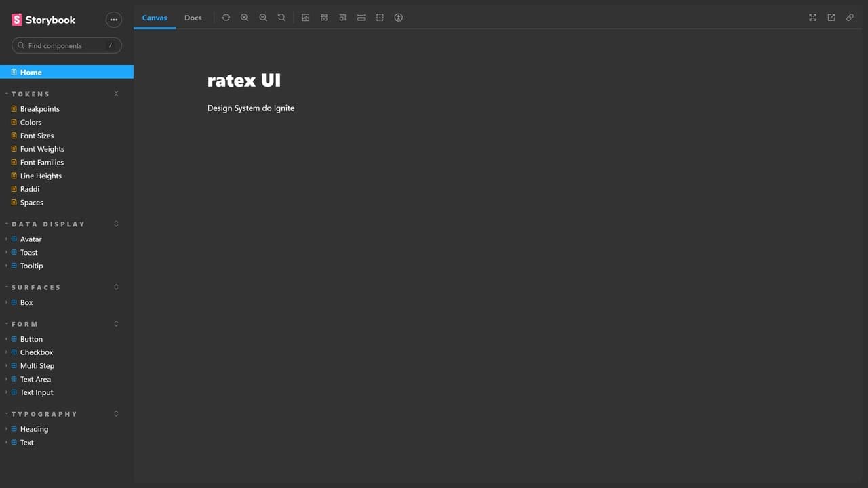Toggle the grid background

click(324, 18)
